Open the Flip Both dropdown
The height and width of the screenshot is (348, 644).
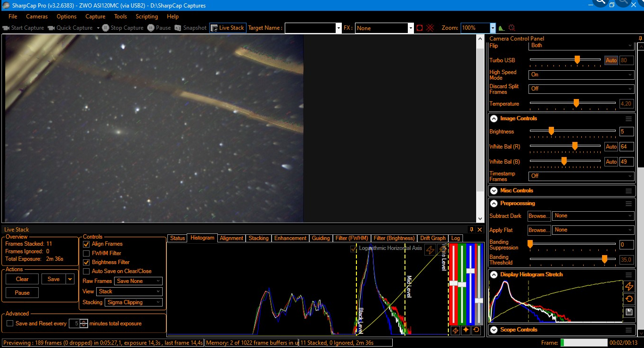pos(581,46)
